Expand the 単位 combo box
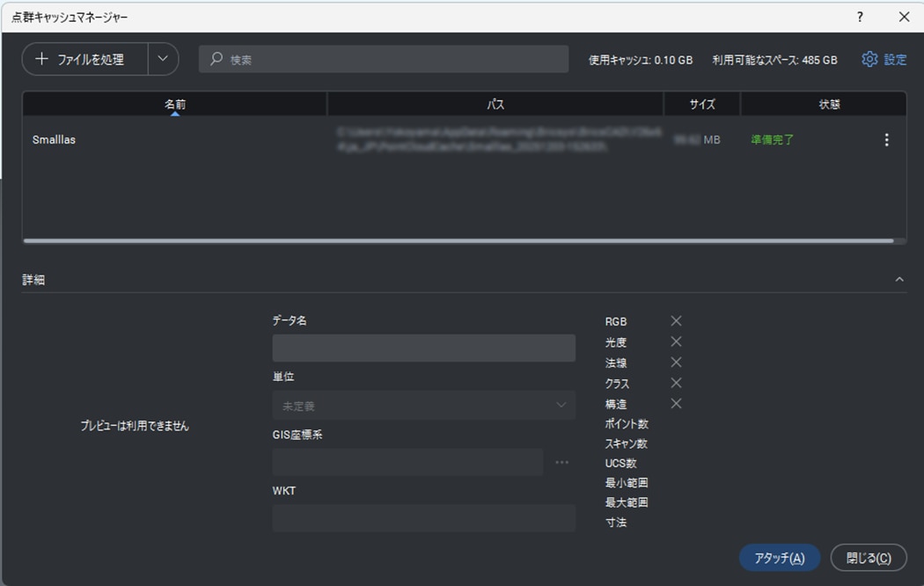The image size is (924, 586). tap(423, 406)
